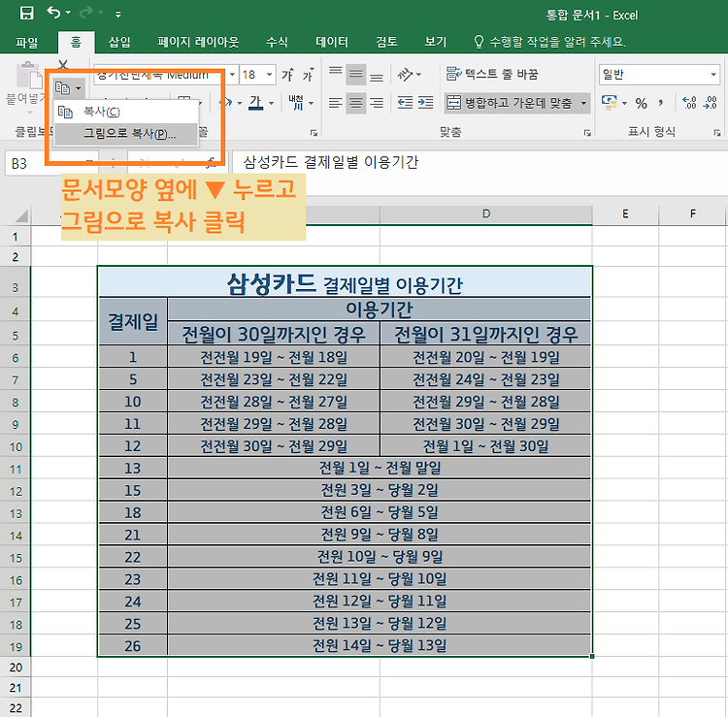Open Font group dialog launcher

pos(314,133)
